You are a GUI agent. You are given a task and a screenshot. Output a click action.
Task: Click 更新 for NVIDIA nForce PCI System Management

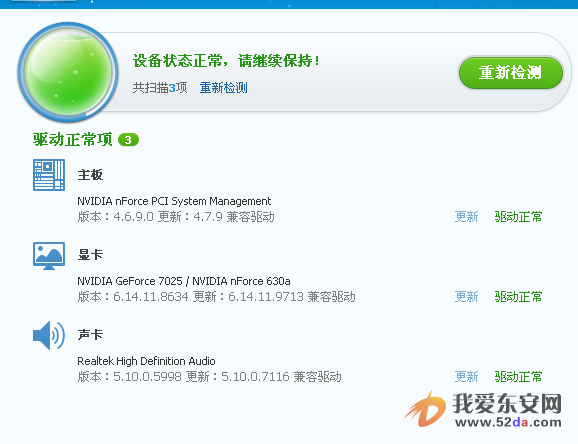tap(466, 216)
